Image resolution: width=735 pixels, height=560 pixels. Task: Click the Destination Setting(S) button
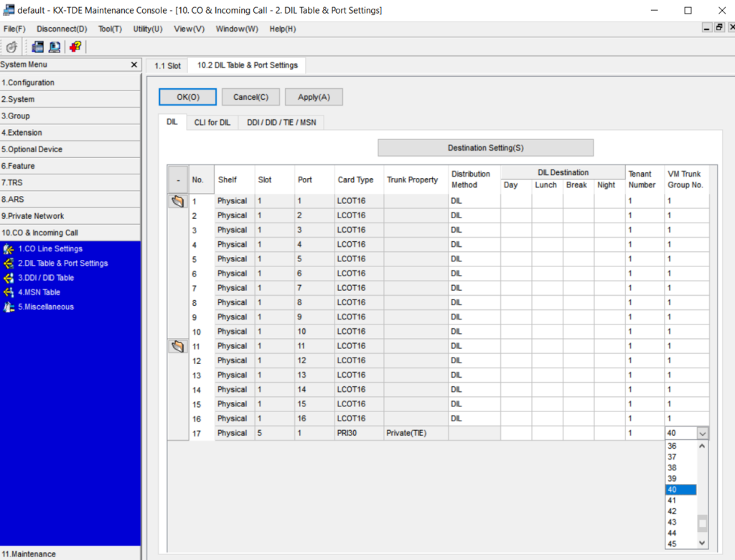485,148
